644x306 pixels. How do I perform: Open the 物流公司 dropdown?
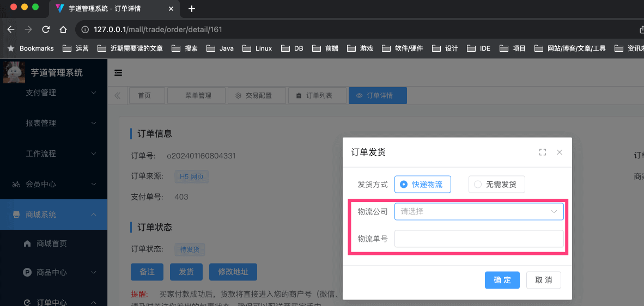click(478, 211)
